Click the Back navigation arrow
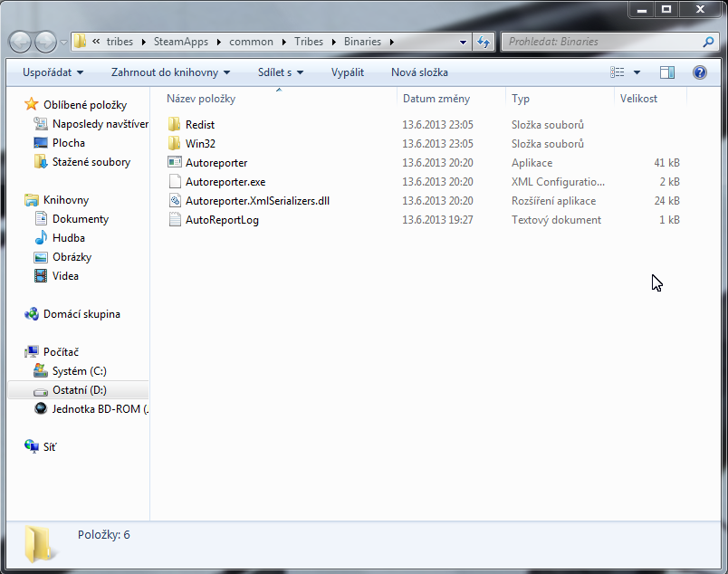 (x=20, y=43)
